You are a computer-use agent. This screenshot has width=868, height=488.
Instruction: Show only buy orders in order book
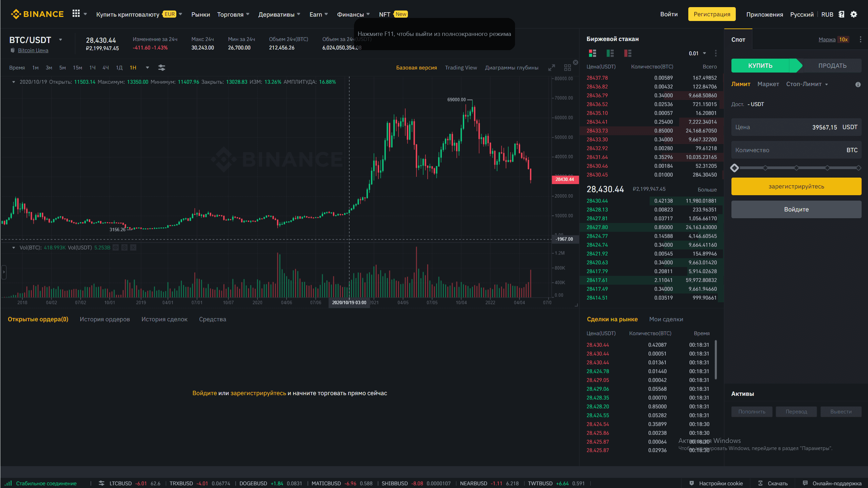(x=610, y=53)
